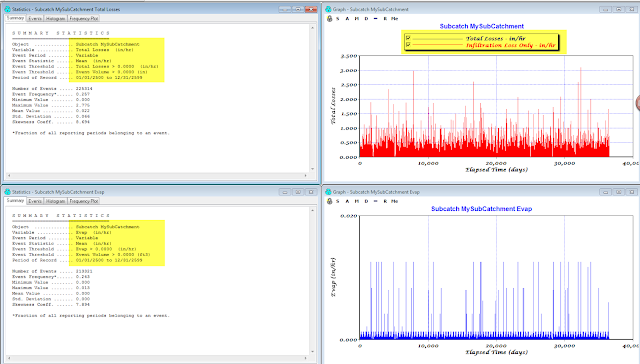This screenshot has height=364, width=640.
Task: Click app icon of Graph MySubCatchment window title
Action: (x=328, y=9)
